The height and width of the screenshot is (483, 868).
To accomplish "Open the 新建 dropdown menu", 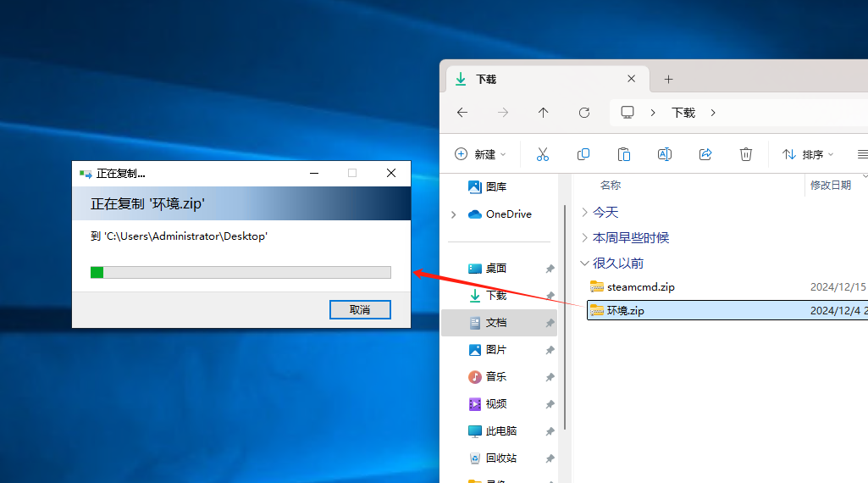I will (480, 154).
